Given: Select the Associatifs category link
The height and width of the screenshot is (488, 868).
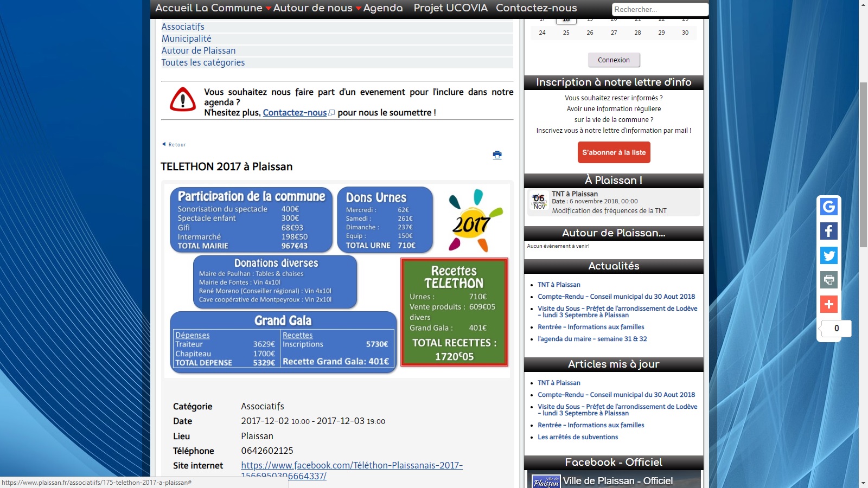Looking at the screenshot, I should pos(183,27).
